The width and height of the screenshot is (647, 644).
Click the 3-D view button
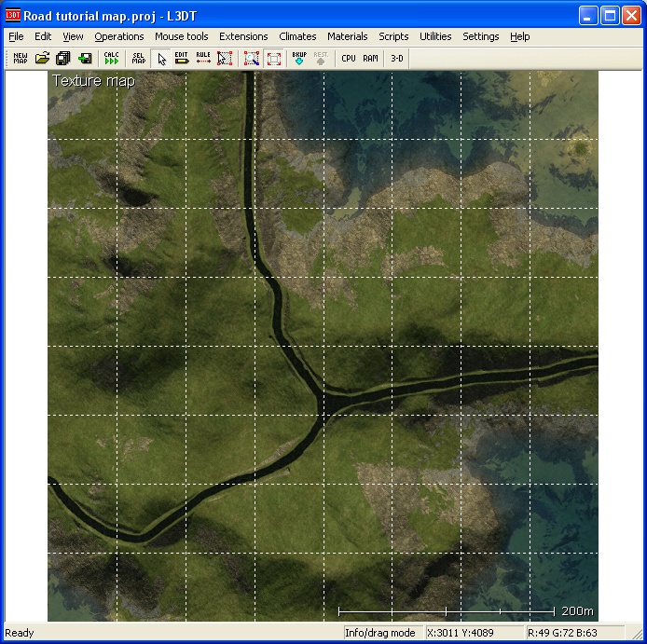click(397, 58)
